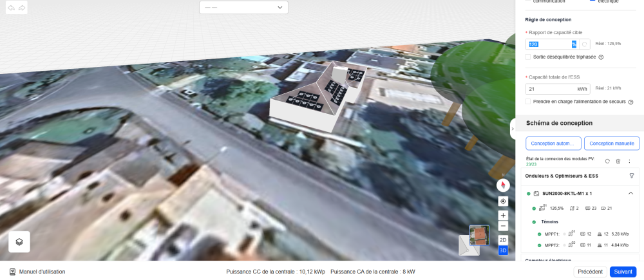
Task: Check Prendre en charge l'alimentation de secours
Action: click(528, 102)
